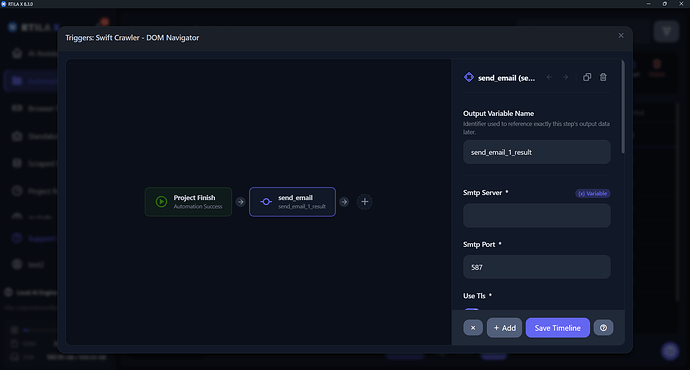Minimize the RTILA X window
This screenshot has height=370, width=690.
click(649, 4)
